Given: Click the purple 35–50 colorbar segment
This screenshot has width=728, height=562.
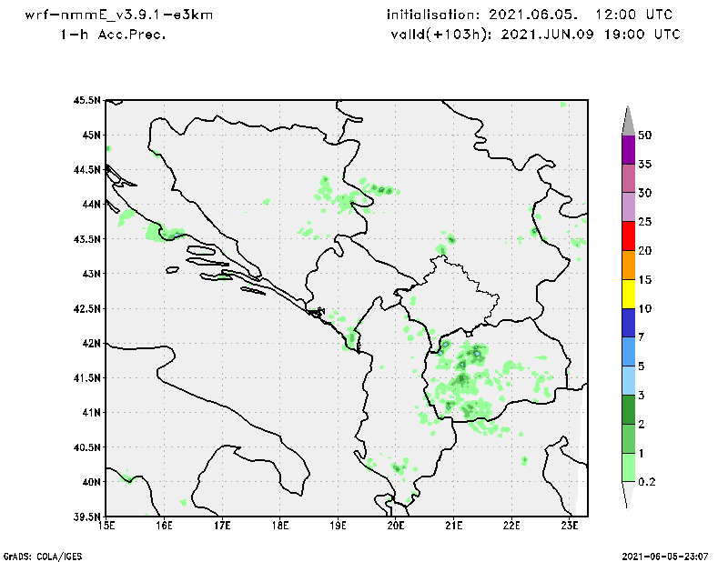Looking at the screenshot, I should (x=628, y=150).
